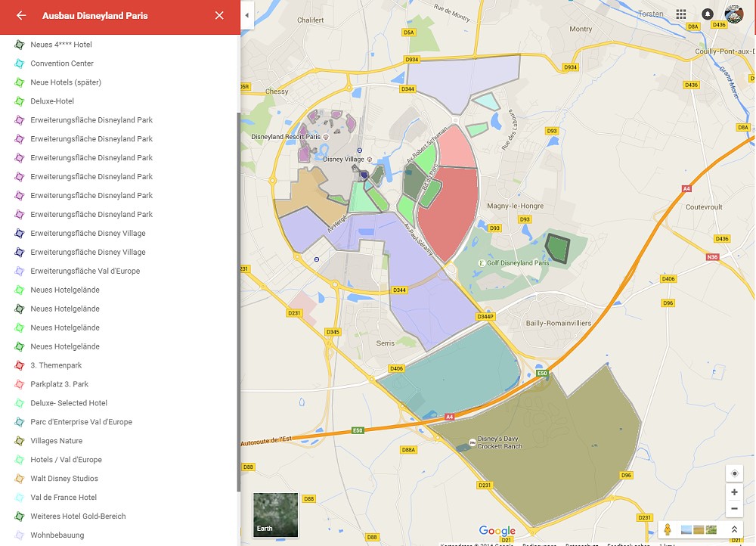Switch to the Earth satellite view thumbnail
The image size is (756, 546).
276,515
